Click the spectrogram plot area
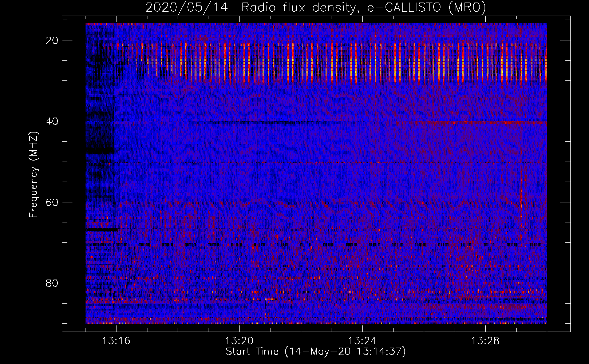589x364 pixels. (316, 174)
